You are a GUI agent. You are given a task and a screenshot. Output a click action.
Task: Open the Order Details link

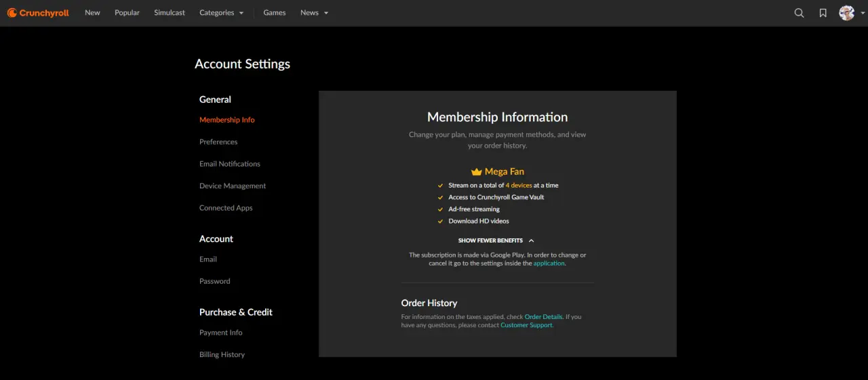(544, 317)
